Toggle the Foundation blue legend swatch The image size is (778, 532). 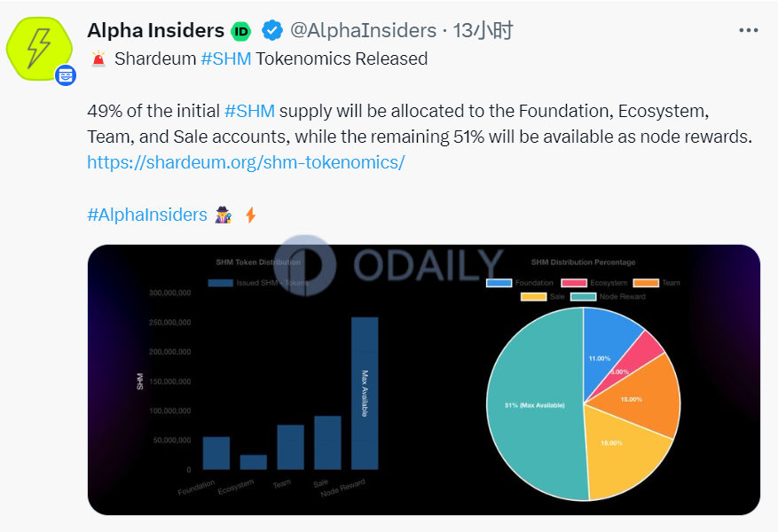tap(499, 283)
